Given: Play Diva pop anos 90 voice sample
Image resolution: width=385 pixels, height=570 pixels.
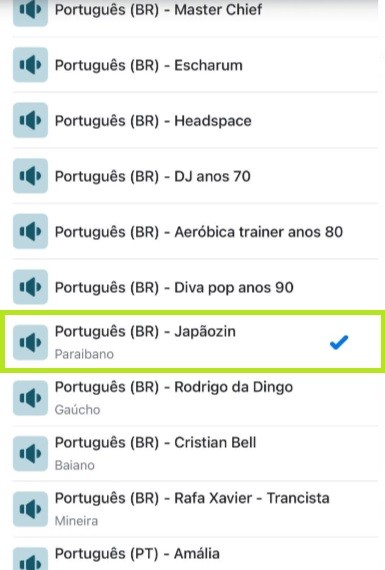Looking at the screenshot, I should click(x=30, y=287).
